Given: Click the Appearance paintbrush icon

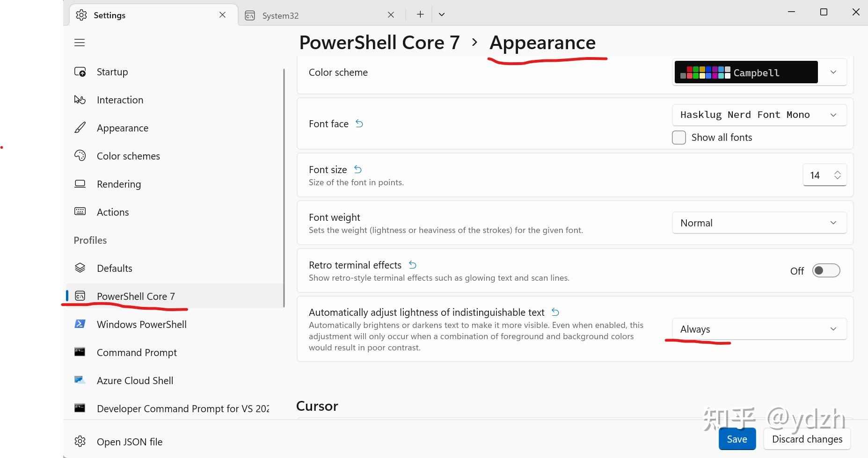Looking at the screenshot, I should [80, 127].
